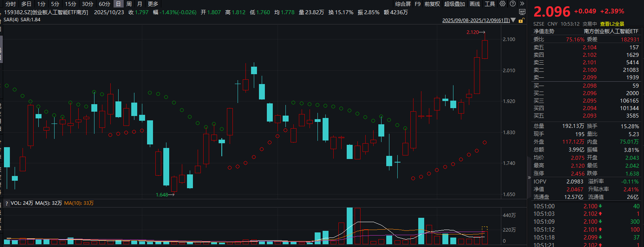Click the 换手 15.28% value
This screenshot has width=644, height=247.
pos(630,126)
